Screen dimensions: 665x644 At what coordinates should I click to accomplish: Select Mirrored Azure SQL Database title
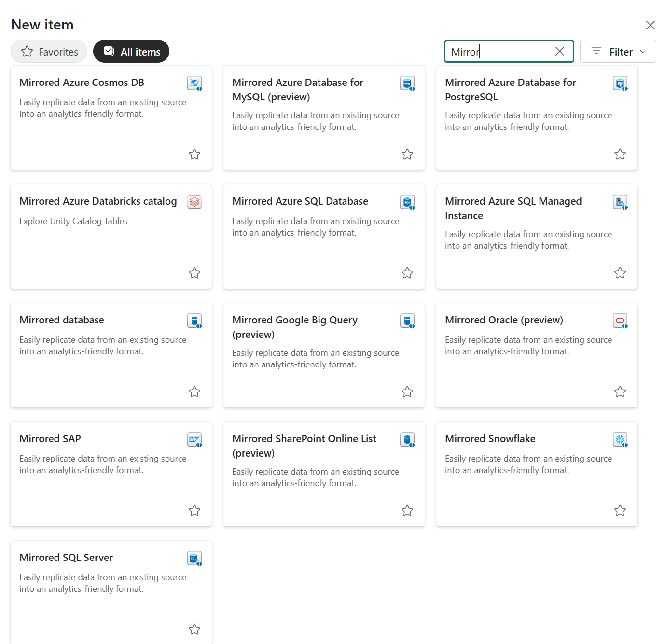[x=300, y=201]
